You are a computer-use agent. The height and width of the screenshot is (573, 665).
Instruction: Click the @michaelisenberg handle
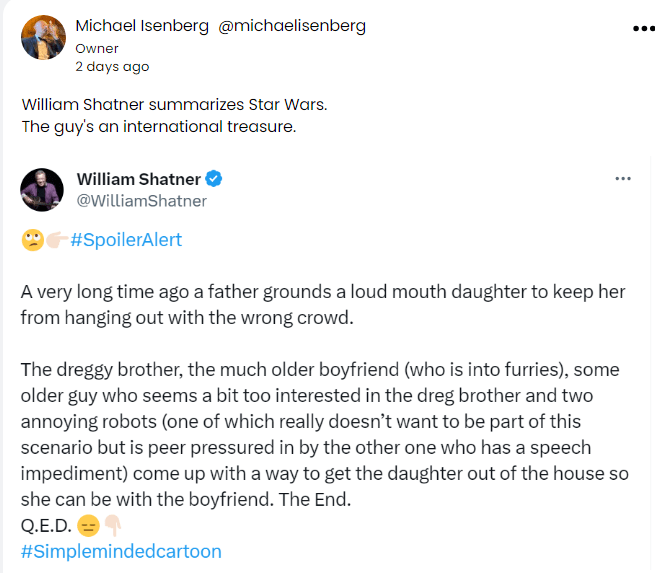click(x=292, y=25)
